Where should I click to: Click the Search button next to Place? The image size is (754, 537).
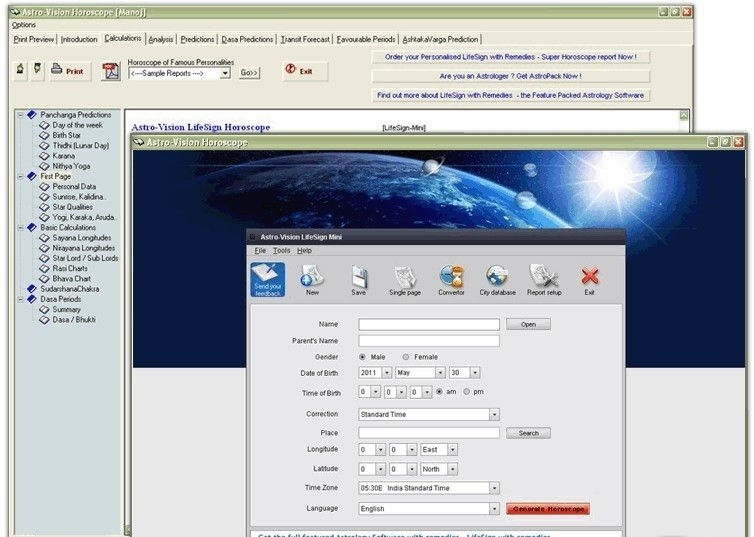[x=528, y=433]
